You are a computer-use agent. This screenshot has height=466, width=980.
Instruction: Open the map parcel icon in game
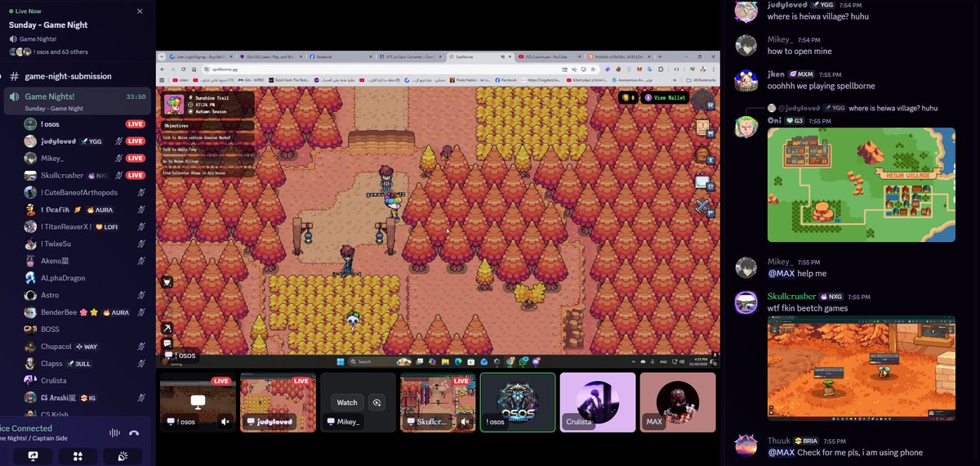tap(702, 128)
